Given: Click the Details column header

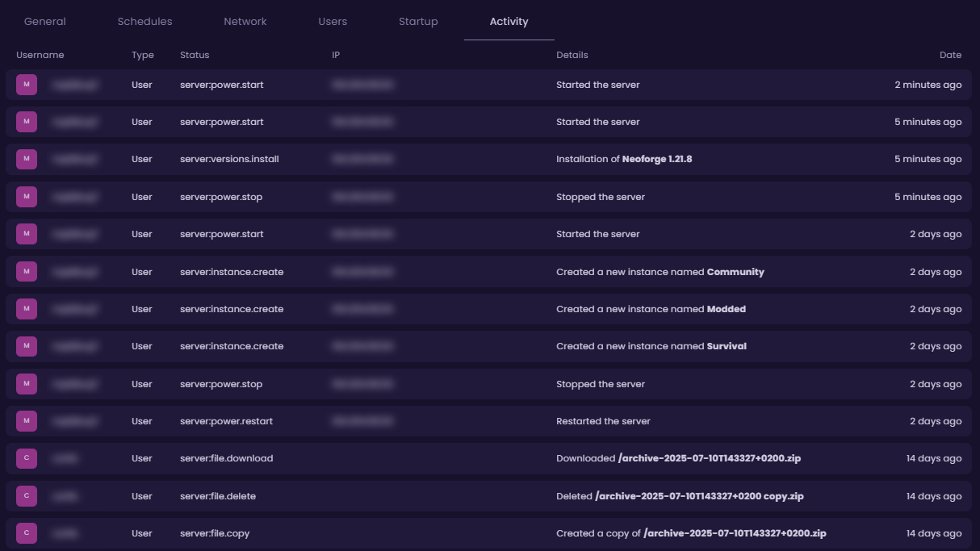Looking at the screenshot, I should (x=572, y=55).
